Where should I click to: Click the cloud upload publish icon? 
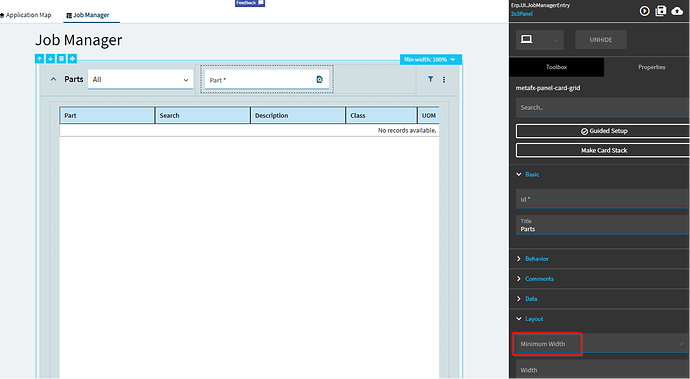pyautogui.click(x=677, y=11)
